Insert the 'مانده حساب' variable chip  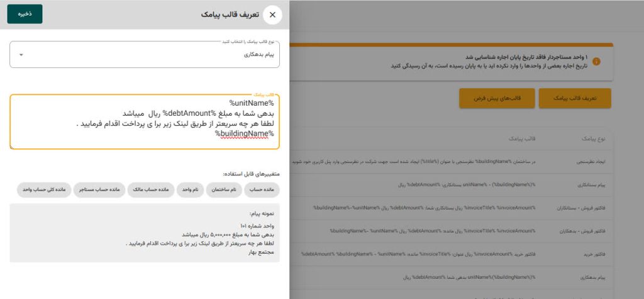[260, 189]
